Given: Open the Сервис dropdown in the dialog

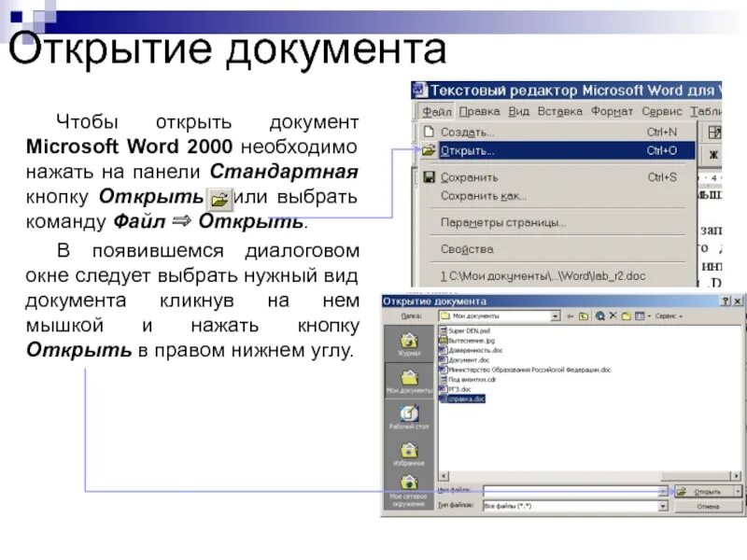Looking at the screenshot, I should pyautogui.click(x=669, y=316).
